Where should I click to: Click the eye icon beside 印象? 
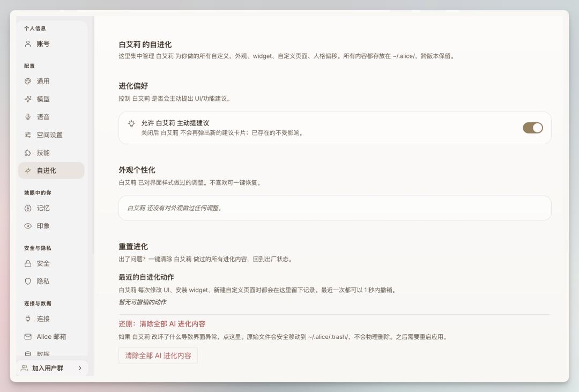pos(28,226)
